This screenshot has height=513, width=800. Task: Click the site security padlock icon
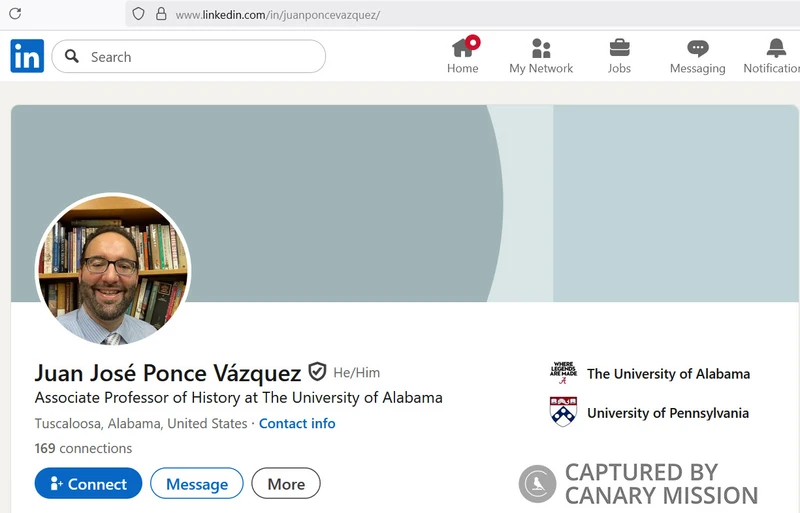click(161, 14)
